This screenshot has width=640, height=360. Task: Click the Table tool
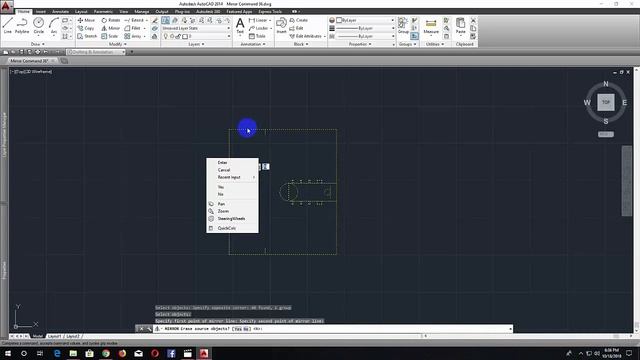click(x=257, y=36)
